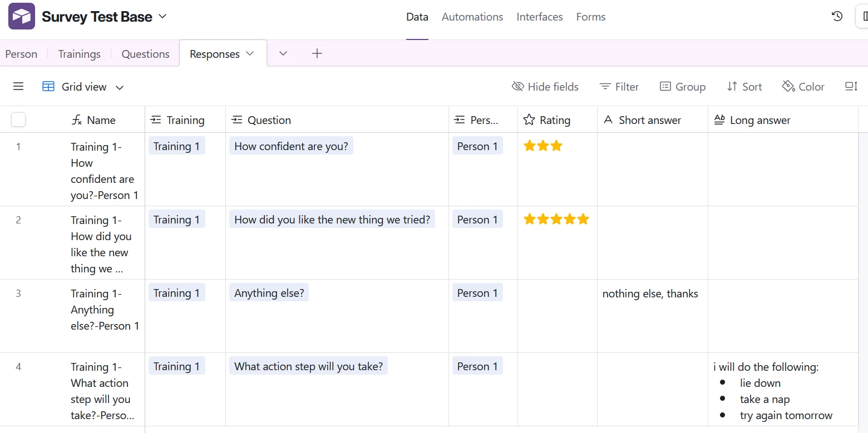Open the views sidebar hamburger menu
Viewport: 868px width, 433px height.
point(18,87)
